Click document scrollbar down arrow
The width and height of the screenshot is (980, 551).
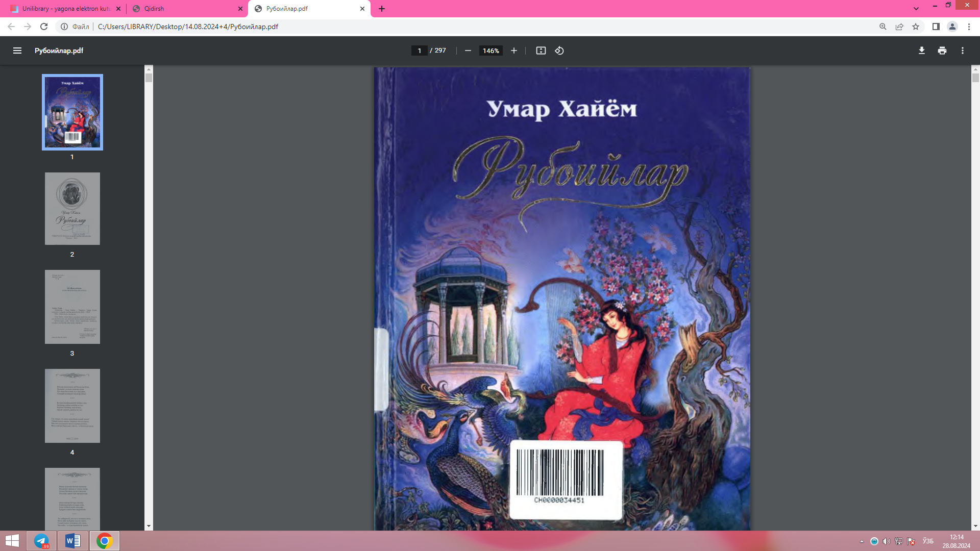[x=975, y=526]
